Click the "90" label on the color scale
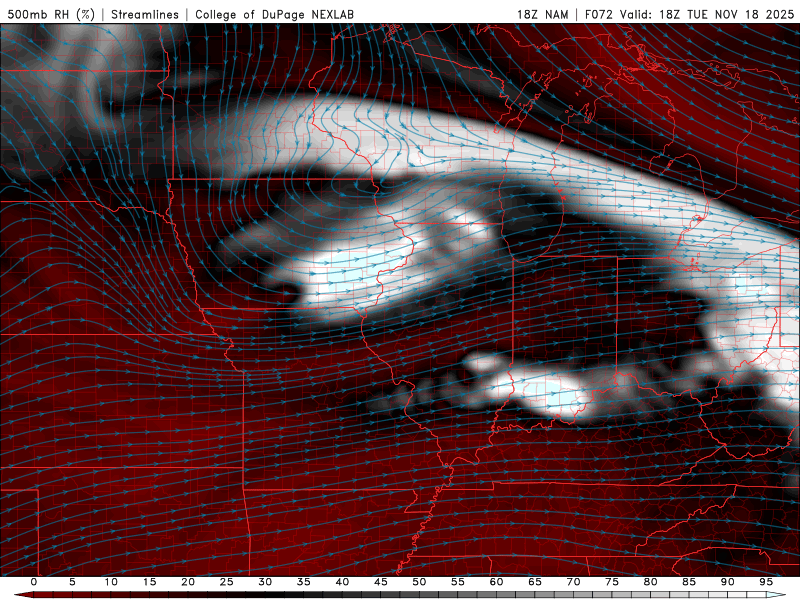The width and height of the screenshot is (800, 600). pos(728,582)
